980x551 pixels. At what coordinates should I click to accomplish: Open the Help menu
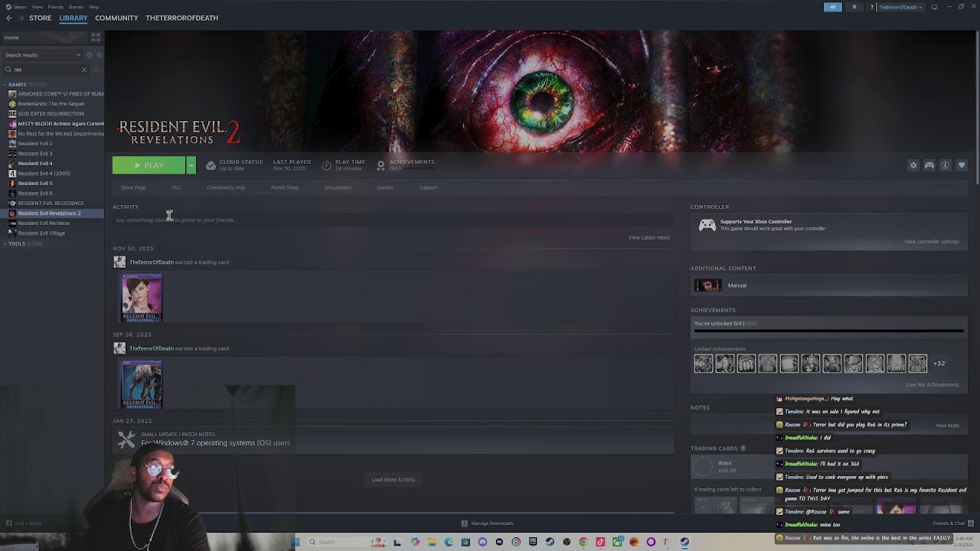click(x=93, y=7)
